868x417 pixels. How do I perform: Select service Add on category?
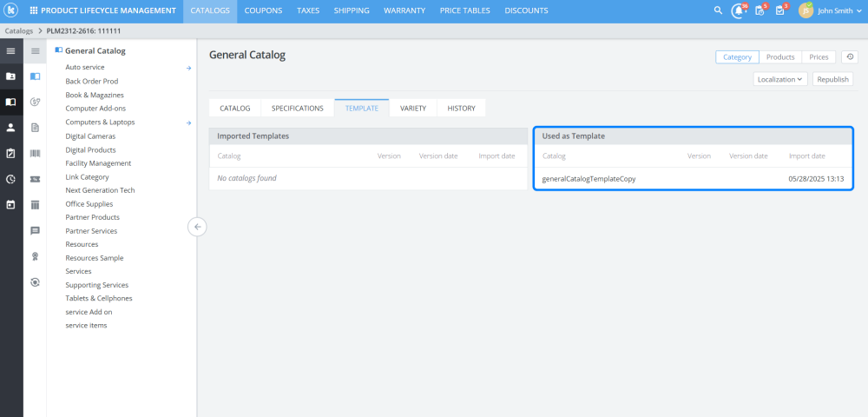click(89, 312)
